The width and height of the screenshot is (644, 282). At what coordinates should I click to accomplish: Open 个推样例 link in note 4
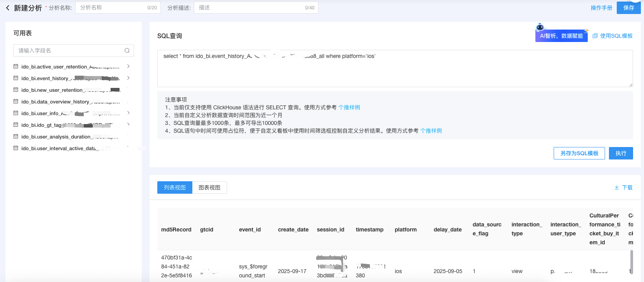click(x=431, y=131)
